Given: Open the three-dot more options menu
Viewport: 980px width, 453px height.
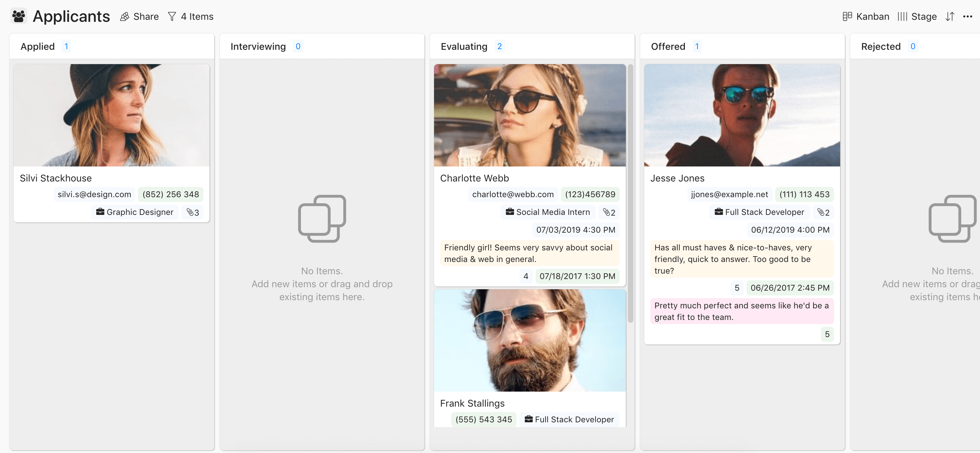Looking at the screenshot, I should tap(967, 16).
